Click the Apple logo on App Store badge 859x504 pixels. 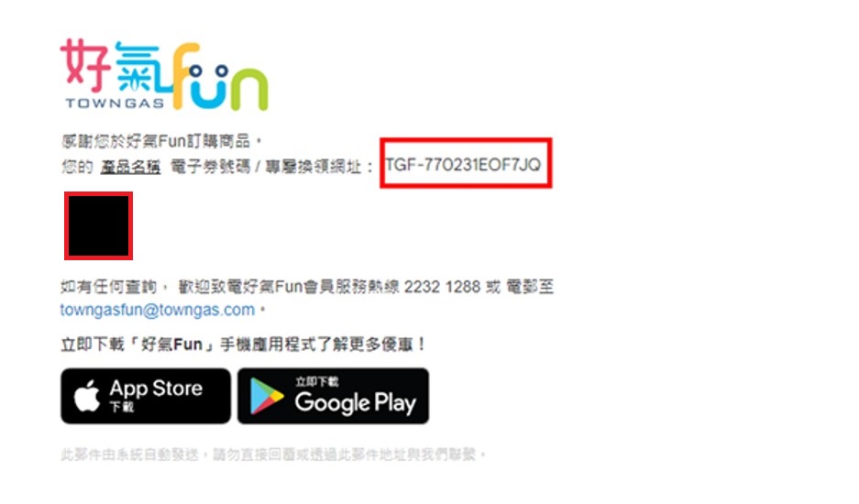tap(87, 396)
